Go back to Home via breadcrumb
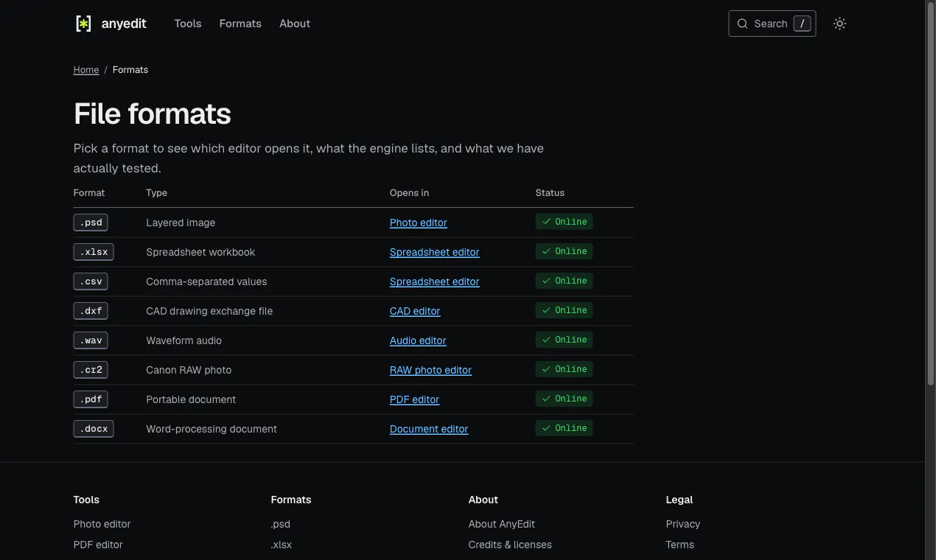This screenshot has width=936, height=560. tap(86, 70)
